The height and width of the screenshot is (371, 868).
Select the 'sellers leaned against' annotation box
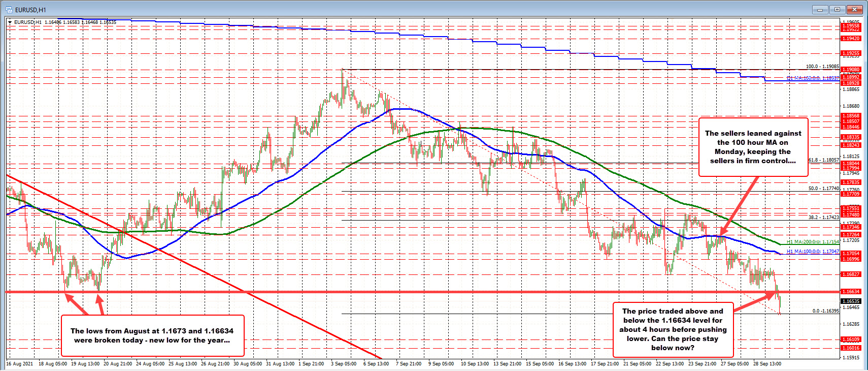click(x=753, y=147)
